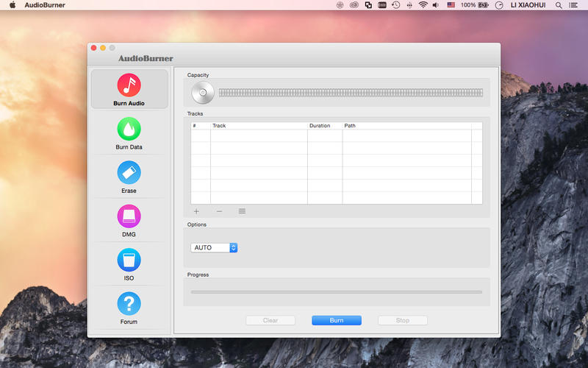
Task: Click the Path column header
Action: pos(406,126)
